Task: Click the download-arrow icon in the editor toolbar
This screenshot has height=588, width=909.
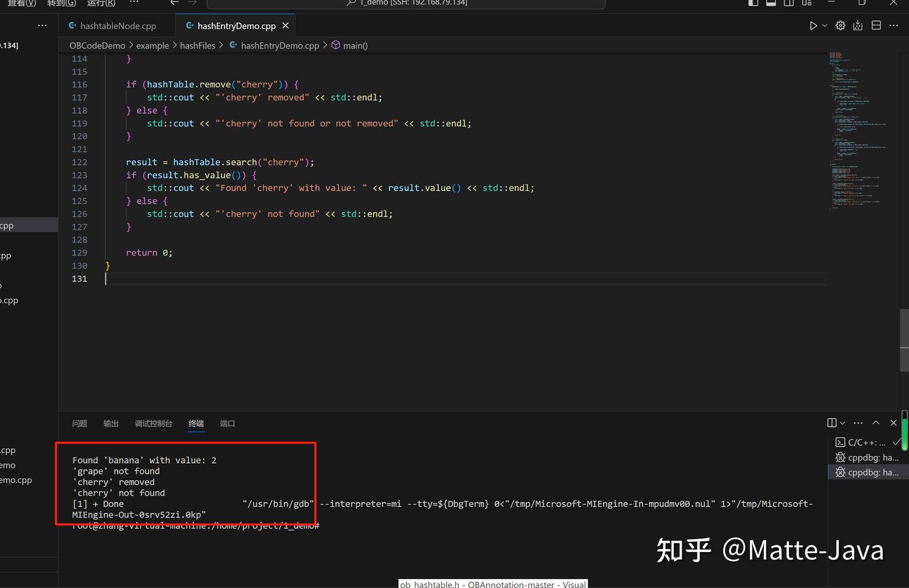Action: [x=858, y=26]
